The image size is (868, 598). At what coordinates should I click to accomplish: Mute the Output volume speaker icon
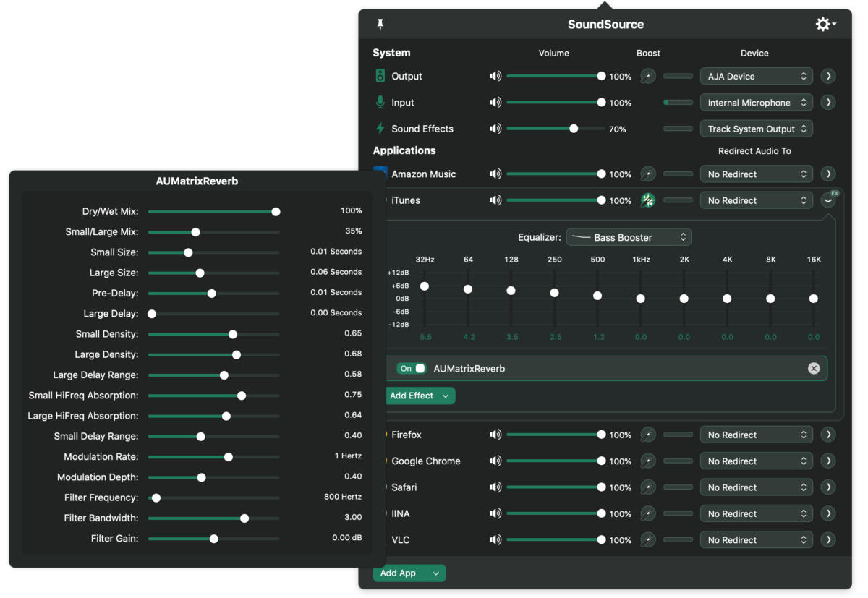pos(495,77)
